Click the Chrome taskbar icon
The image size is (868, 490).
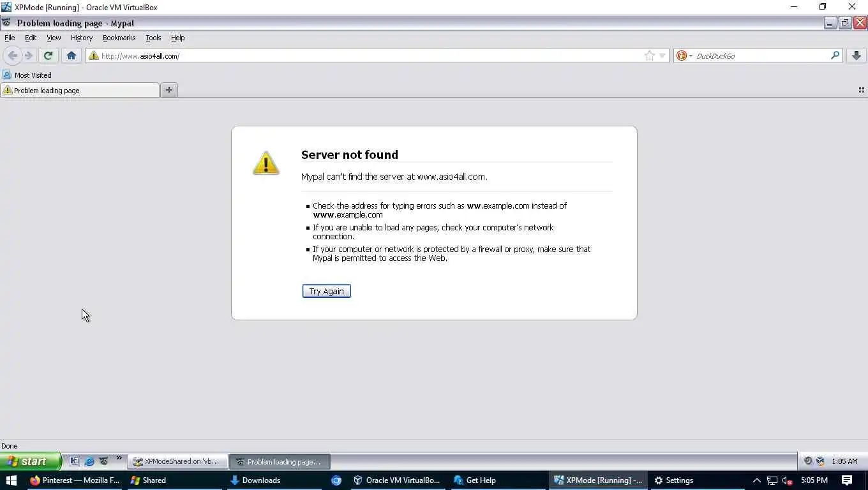(336, 480)
